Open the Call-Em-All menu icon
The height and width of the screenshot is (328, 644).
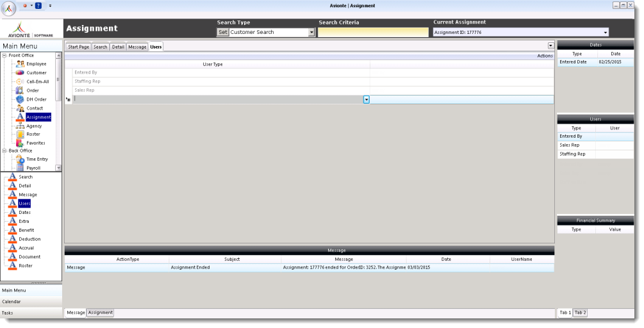coord(20,82)
